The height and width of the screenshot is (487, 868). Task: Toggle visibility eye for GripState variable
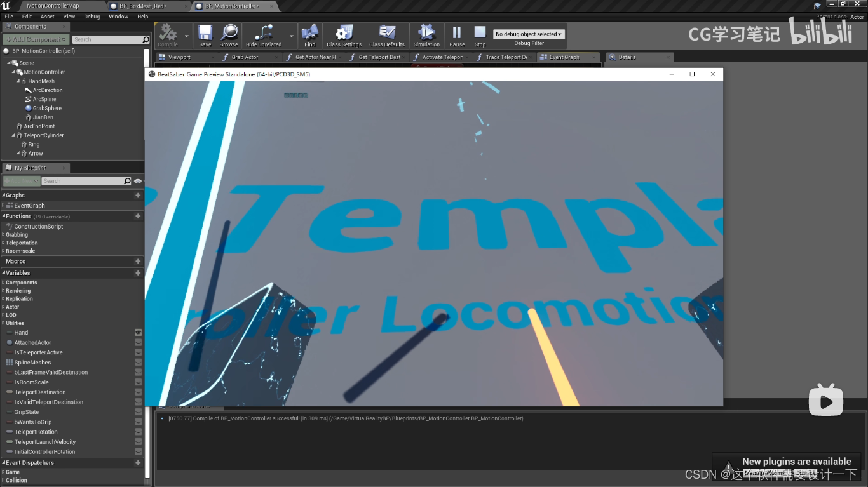click(x=138, y=411)
